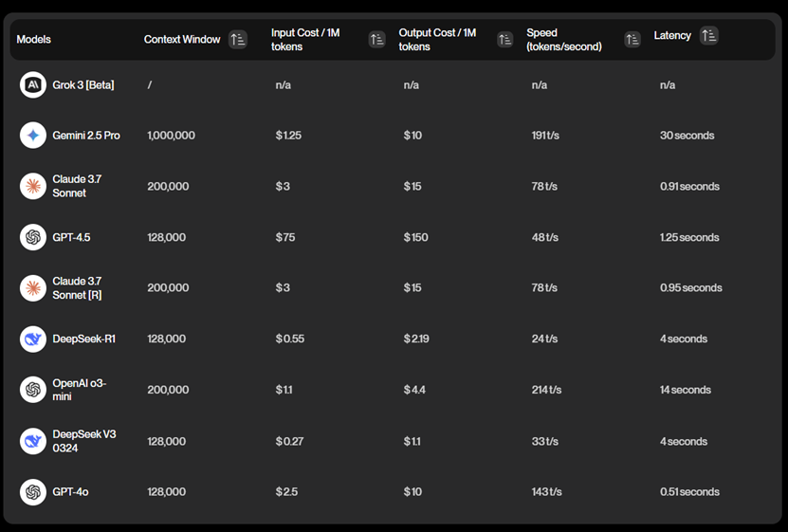Click the $75 input cost cell
Screen dimensions: 788x532
(284, 237)
